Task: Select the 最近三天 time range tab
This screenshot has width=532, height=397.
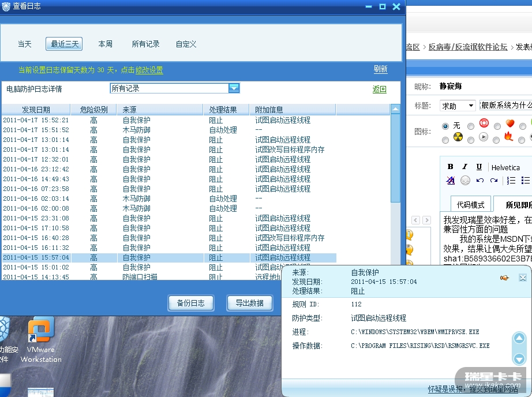Action: coord(64,44)
